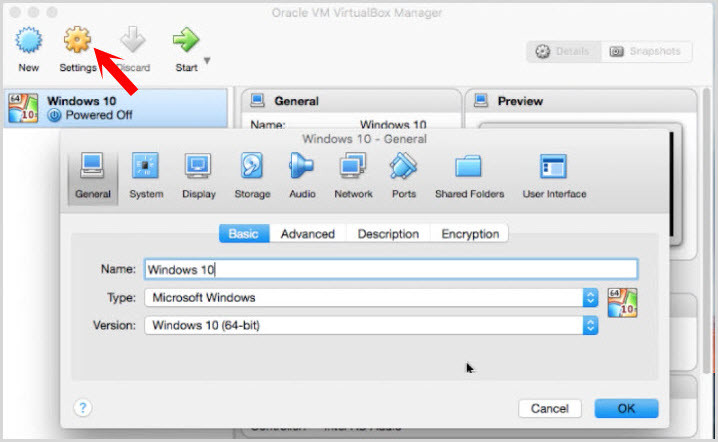Click into the Name text field
Image resolution: width=718 pixels, height=442 pixels.
click(x=391, y=269)
